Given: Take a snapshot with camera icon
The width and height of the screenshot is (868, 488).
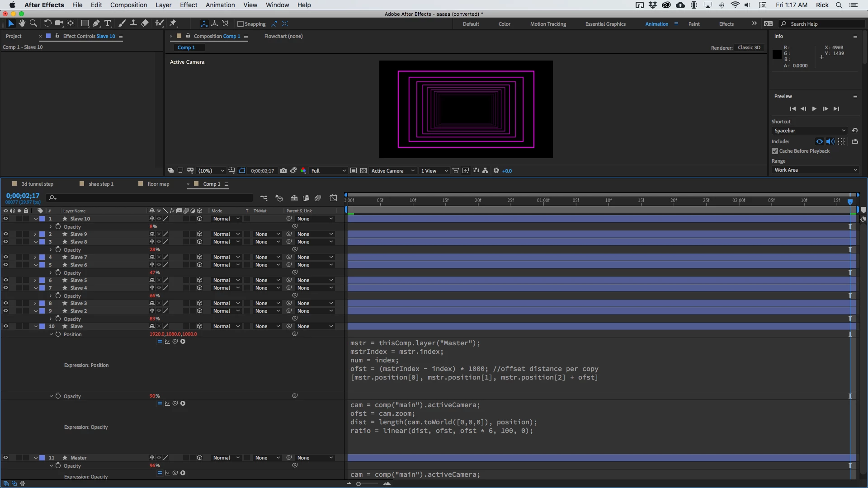Looking at the screenshot, I should [x=283, y=171].
